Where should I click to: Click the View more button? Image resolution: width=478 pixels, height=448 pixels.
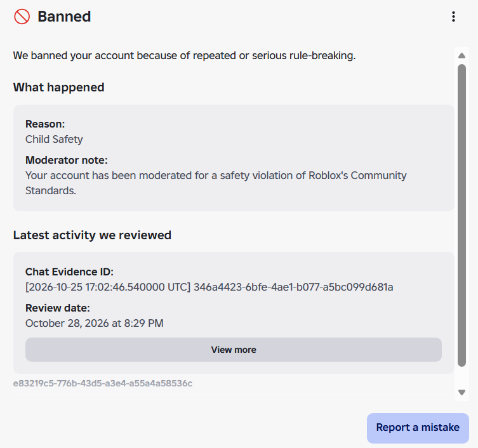(x=234, y=350)
